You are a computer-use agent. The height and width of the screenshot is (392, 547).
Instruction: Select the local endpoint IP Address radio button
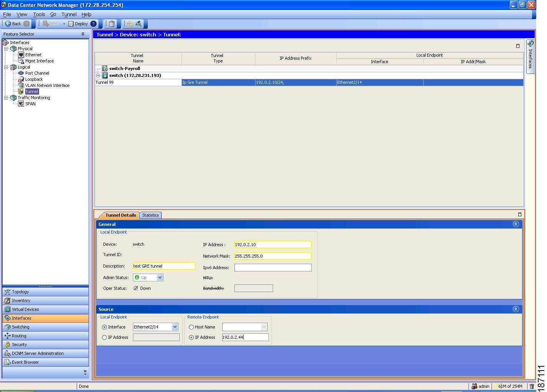coord(104,338)
